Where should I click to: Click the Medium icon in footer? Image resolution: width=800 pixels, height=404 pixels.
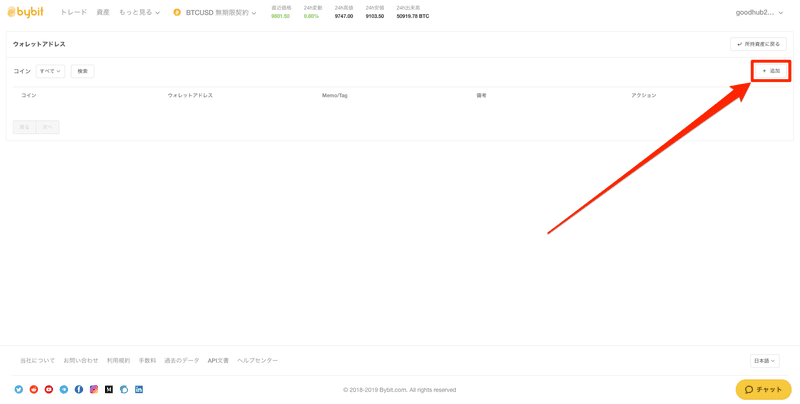pyautogui.click(x=109, y=389)
